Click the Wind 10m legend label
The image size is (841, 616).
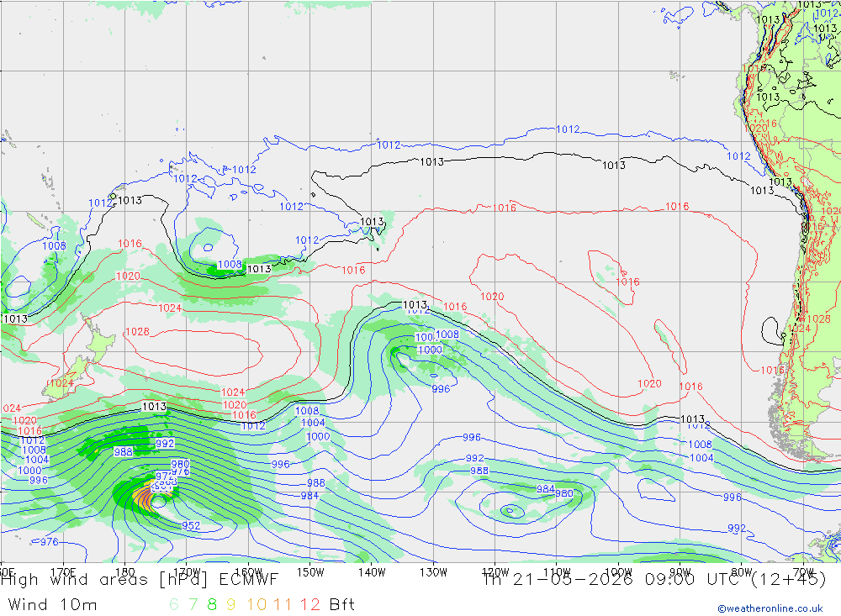(52, 605)
